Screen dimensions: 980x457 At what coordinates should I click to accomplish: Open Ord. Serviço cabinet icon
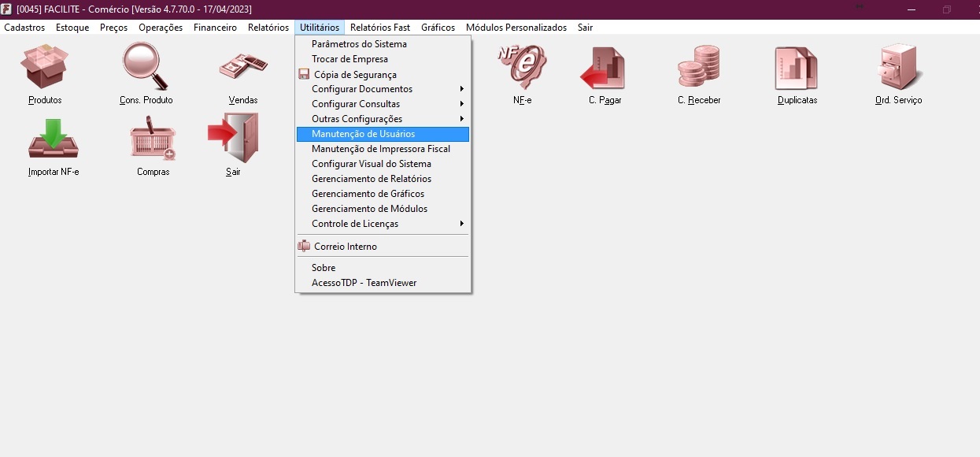pyautogui.click(x=898, y=66)
